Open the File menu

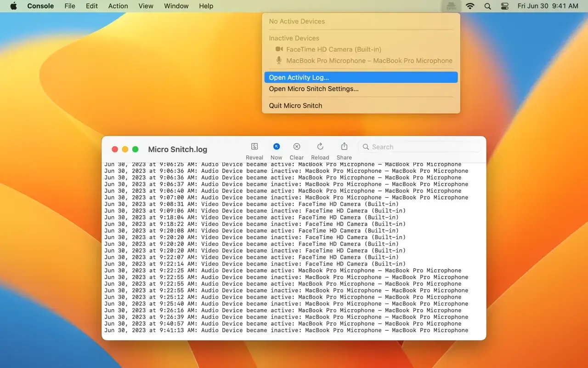point(70,6)
